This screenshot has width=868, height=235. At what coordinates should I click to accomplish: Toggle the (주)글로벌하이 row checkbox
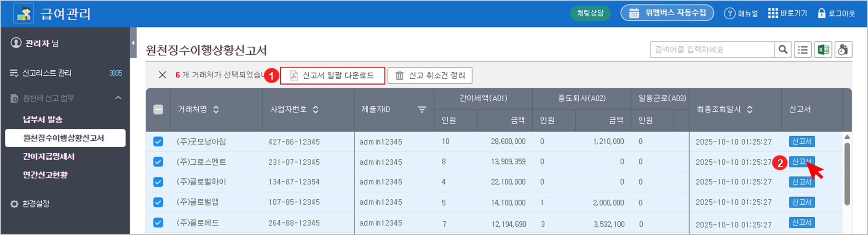tap(158, 182)
